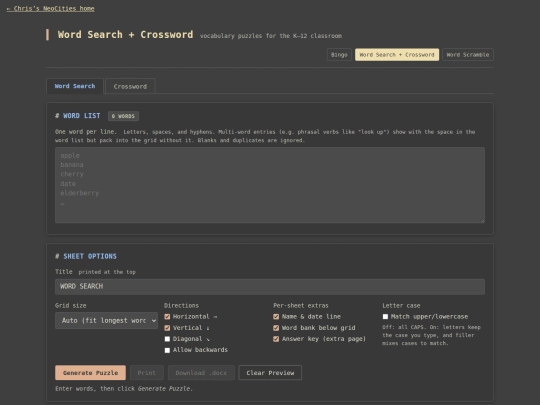Click inside the word list text area
Image resolution: width=540 pixels, height=405 pixels.
[270, 185]
